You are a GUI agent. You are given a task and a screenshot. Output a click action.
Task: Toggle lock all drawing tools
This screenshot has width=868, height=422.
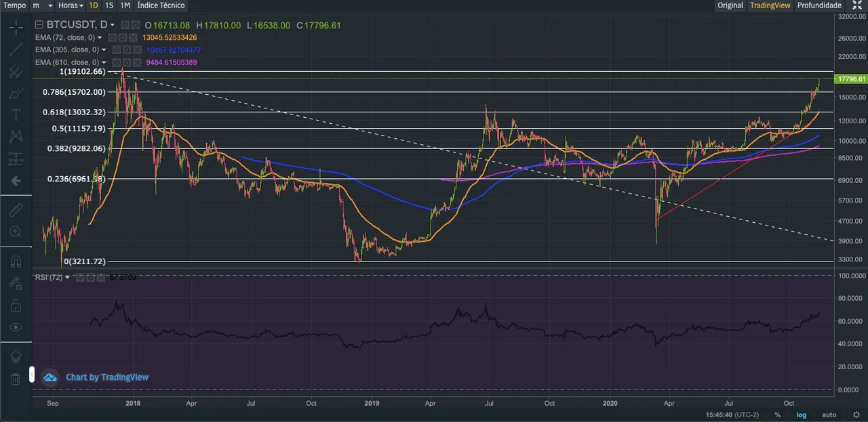click(x=16, y=305)
